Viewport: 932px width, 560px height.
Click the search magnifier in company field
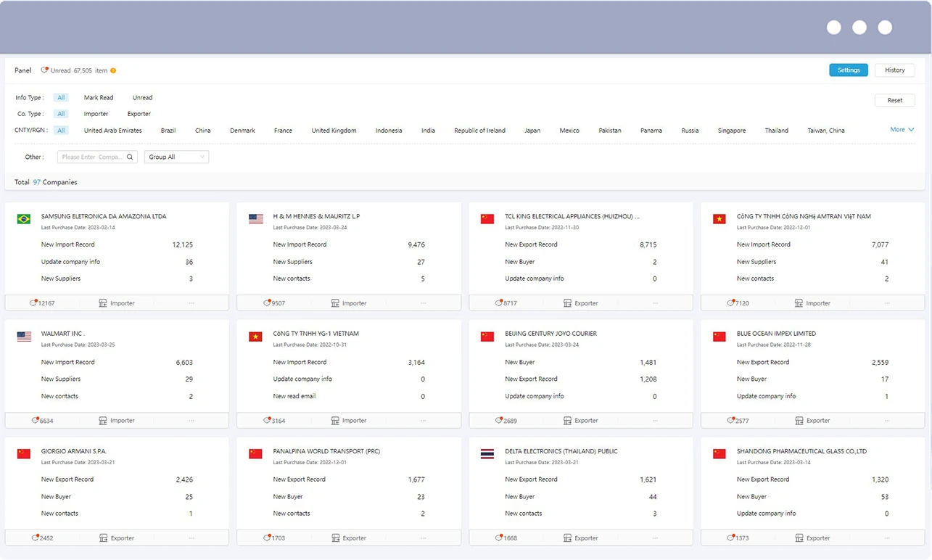point(130,157)
